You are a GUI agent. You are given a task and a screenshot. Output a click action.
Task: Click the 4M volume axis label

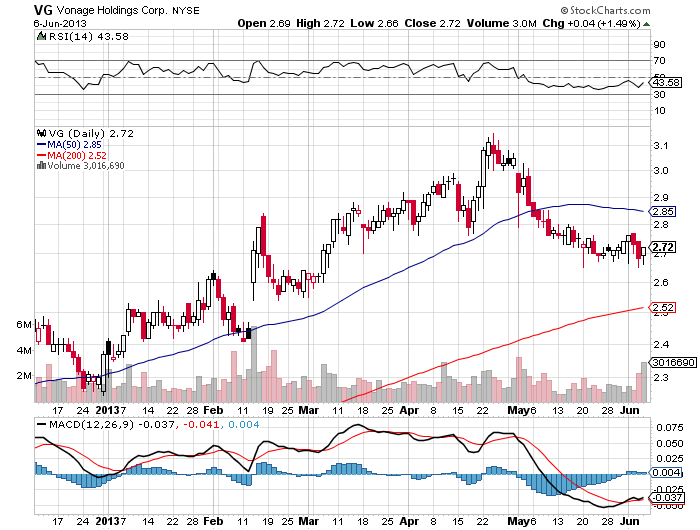point(24,351)
